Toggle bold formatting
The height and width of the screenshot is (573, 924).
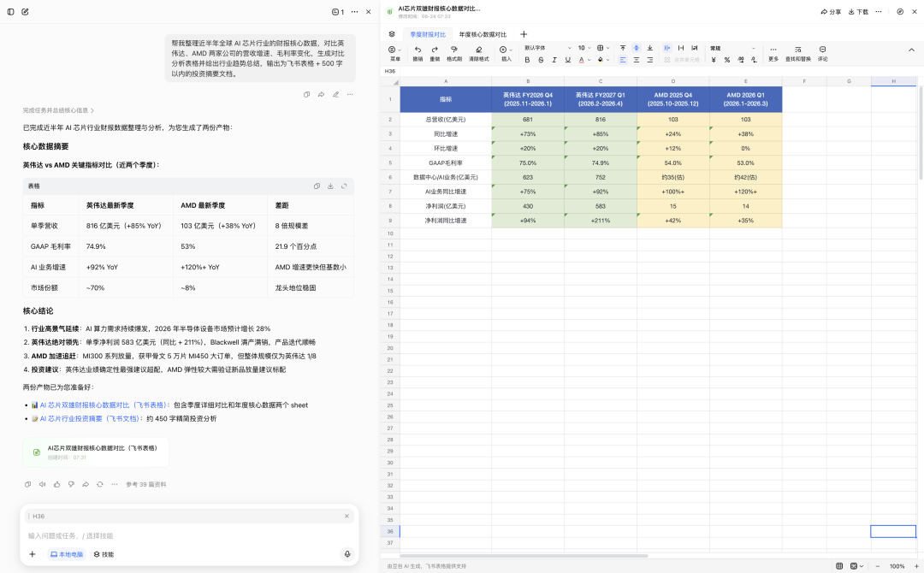point(527,60)
